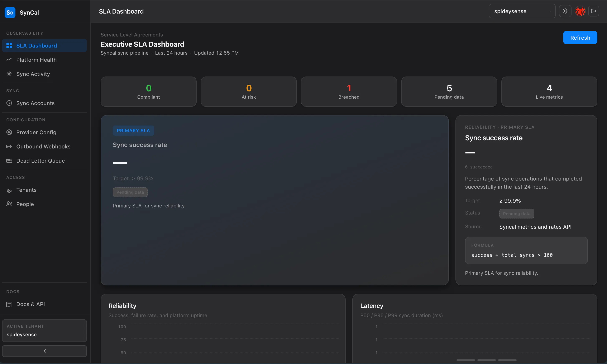The image size is (607, 364).
Task: Click the Provider Config icon
Action: [9, 132]
